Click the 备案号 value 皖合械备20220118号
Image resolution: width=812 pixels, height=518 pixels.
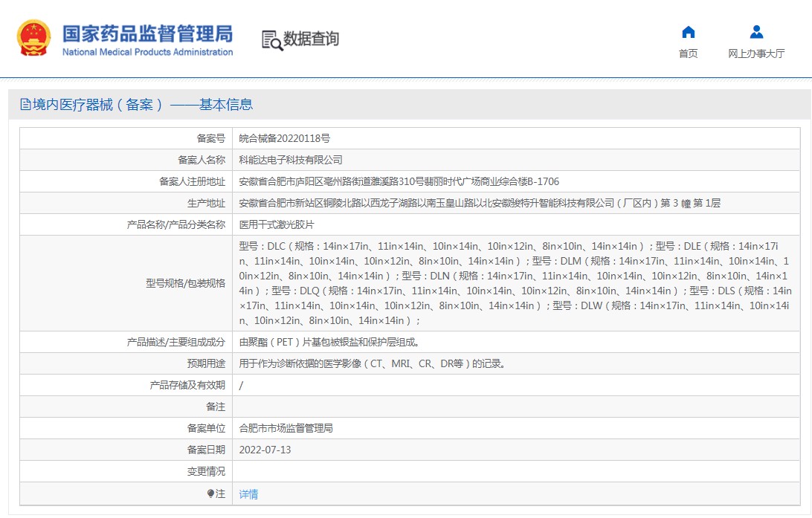[x=285, y=138]
